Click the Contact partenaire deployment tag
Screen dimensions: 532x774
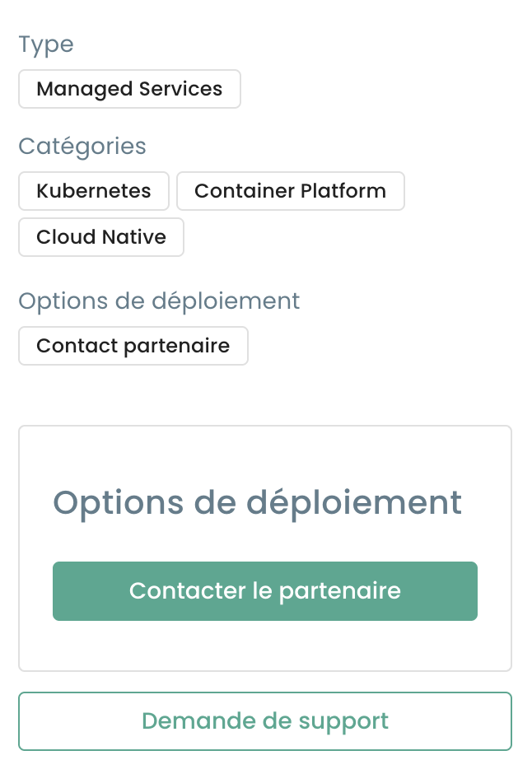(133, 346)
